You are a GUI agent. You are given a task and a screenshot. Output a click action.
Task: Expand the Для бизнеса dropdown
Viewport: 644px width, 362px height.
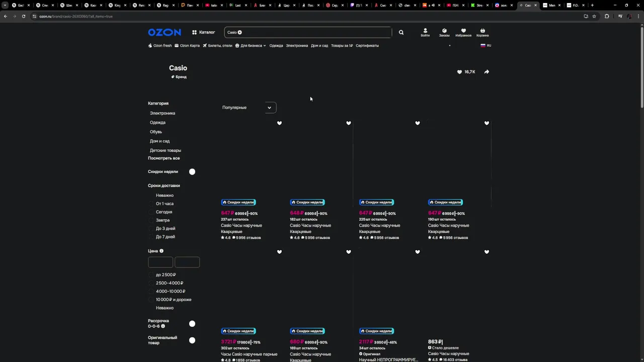click(250, 45)
